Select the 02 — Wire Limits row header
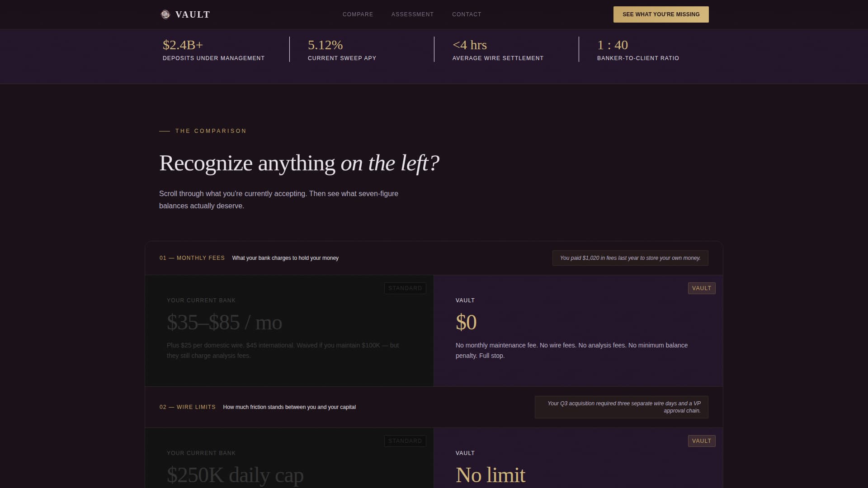 (x=188, y=407)
